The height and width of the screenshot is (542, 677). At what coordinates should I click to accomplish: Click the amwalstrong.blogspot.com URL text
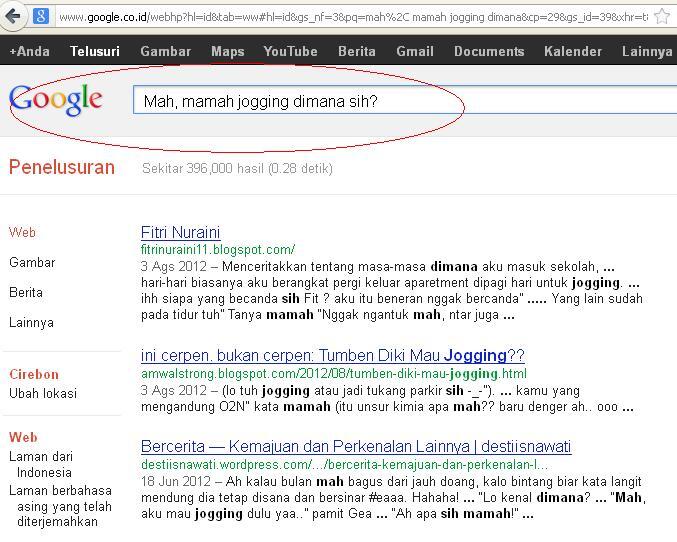tap(334, 374)
